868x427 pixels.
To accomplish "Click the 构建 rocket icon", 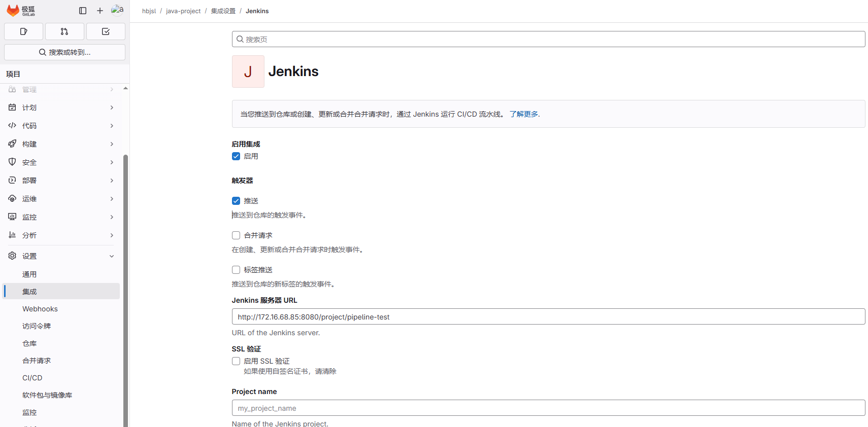I will point(12,144).
